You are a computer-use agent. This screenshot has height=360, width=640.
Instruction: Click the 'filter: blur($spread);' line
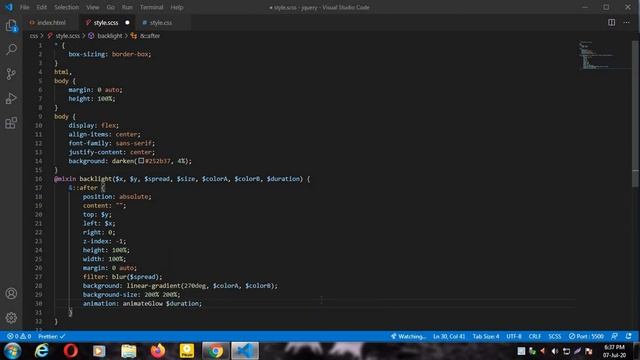[122, 277]
